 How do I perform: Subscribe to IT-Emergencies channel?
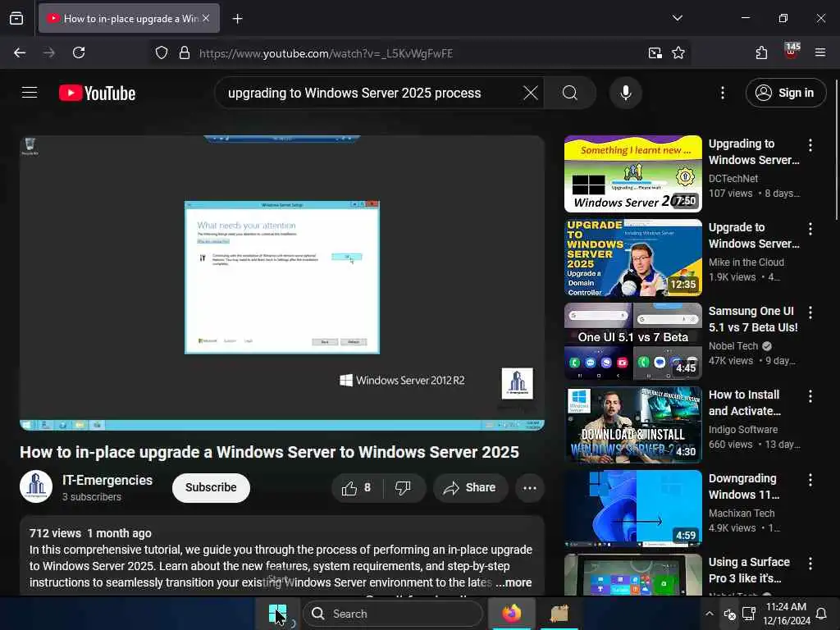pos(211,487)
